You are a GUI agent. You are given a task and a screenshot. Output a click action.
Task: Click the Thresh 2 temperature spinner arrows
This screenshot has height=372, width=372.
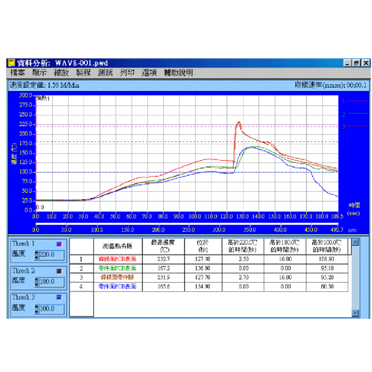(x=36, y=282)
